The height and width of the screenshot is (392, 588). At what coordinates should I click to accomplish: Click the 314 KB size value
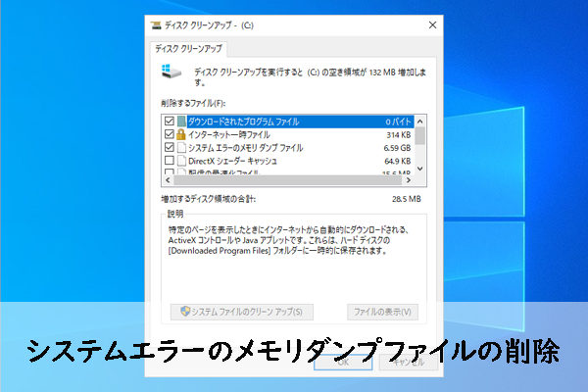pyautogui.click(x=399, y=134)
